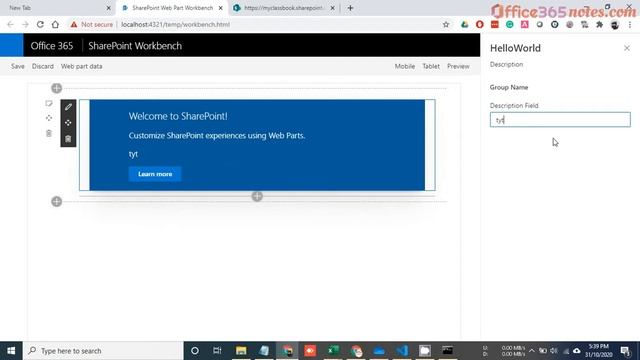Open the Windows Start menu
Image resolution: width=640 pixels, height=360 pixels.
[x=11, y=351]
